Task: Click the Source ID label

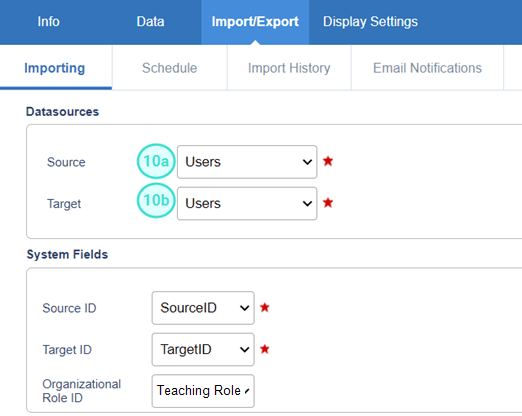Action: tap(69, 308)
